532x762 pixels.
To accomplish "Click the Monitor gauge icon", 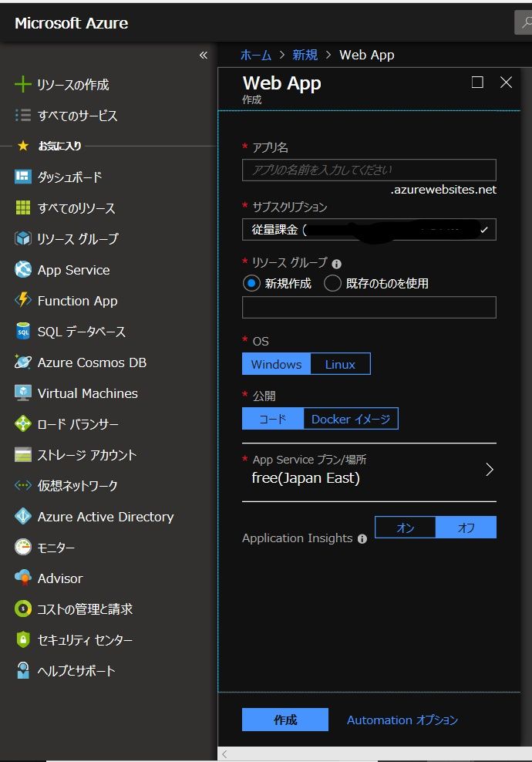I will (23, 547).
